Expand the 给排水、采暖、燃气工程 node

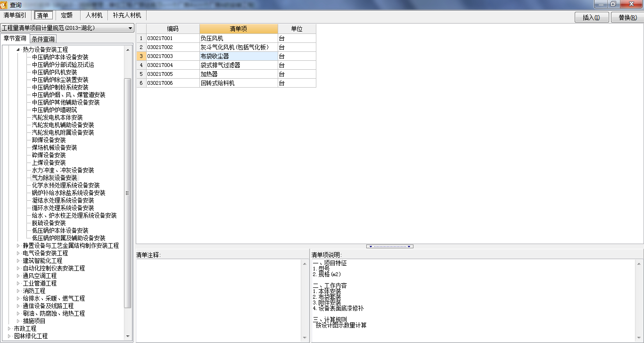18,298
